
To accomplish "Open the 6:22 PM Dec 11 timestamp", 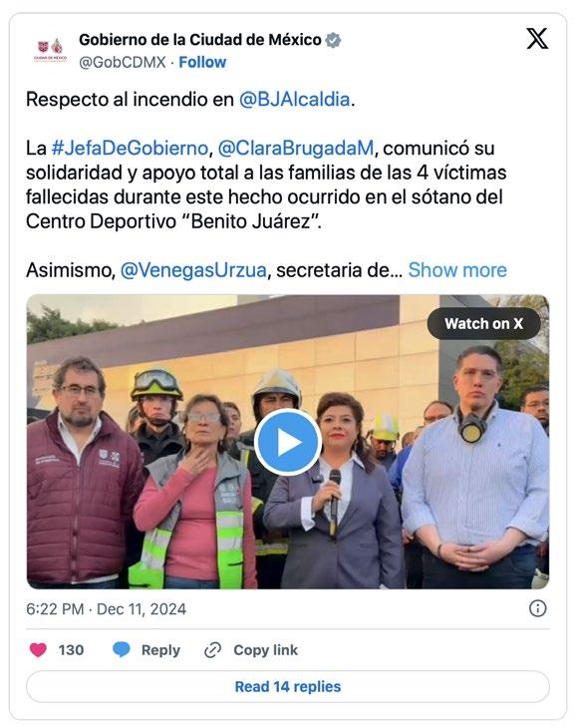I will [107, 609].
